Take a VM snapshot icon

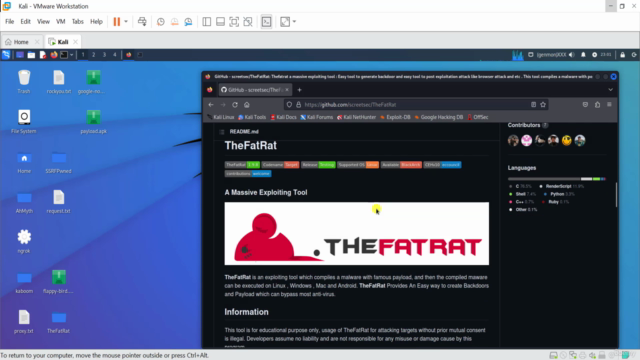(x=161, y=22)
